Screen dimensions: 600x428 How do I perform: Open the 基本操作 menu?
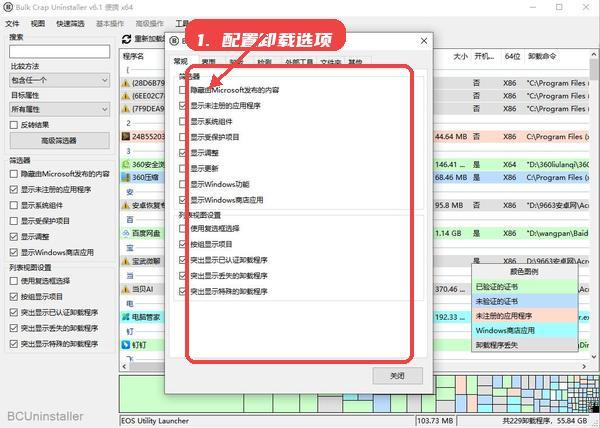tap(110, 24)
